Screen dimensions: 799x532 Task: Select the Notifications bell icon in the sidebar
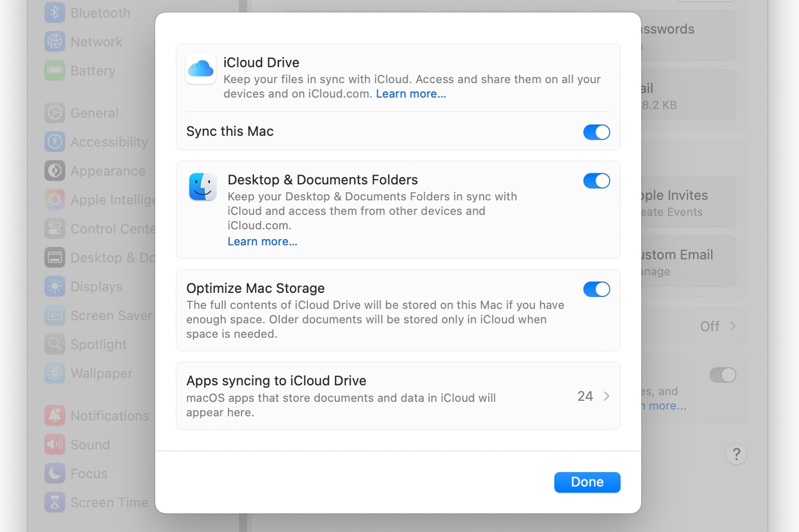point(55,416)
